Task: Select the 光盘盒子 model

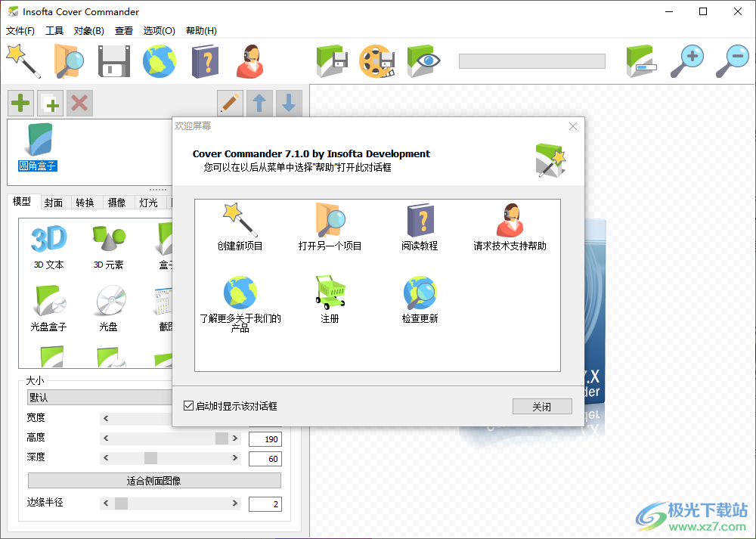Action: coord(48,308)
